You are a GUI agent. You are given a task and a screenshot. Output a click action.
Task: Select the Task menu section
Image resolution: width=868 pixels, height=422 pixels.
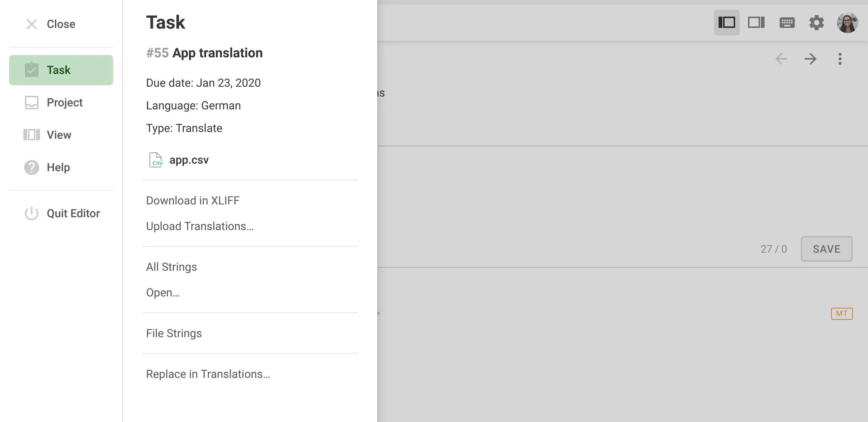pos(61,70)
